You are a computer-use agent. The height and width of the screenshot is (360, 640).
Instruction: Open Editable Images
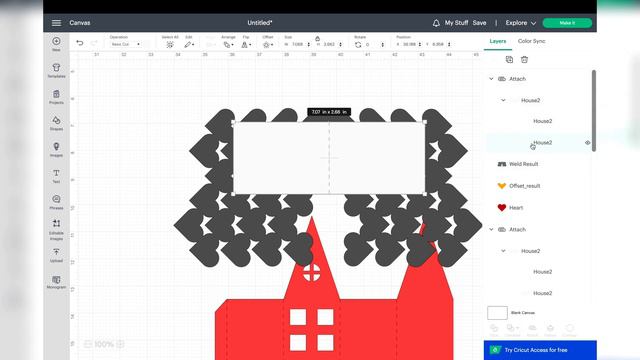click(56, 230)
